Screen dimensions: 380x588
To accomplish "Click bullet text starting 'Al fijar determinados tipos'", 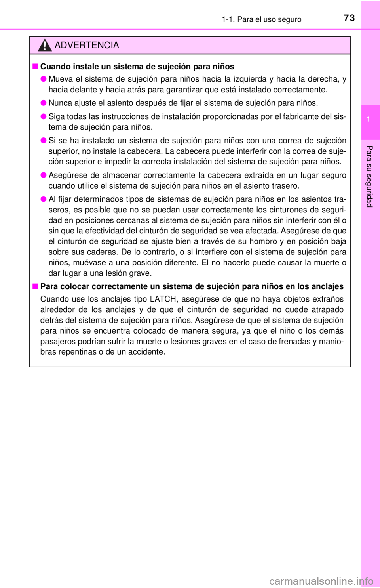I will (198, 236).
